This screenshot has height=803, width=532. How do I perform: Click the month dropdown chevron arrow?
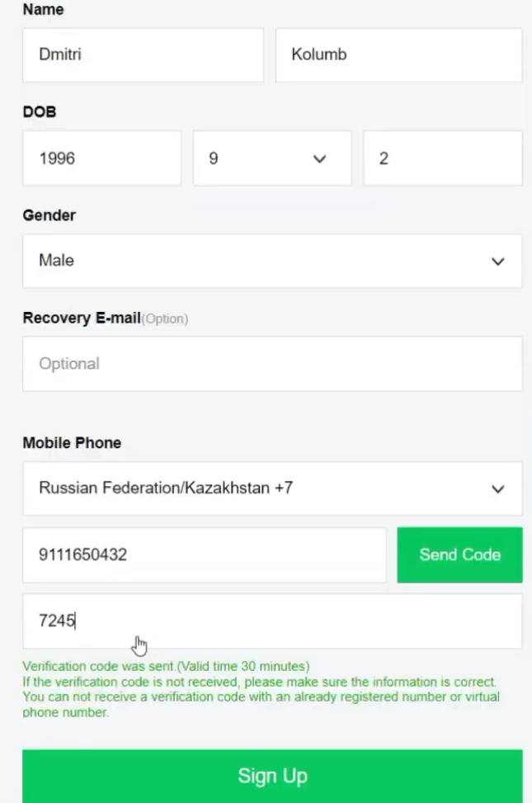(319, 158)
